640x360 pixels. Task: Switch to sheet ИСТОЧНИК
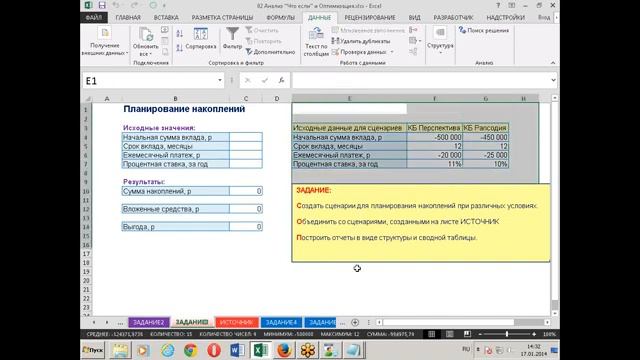point(237,322)
